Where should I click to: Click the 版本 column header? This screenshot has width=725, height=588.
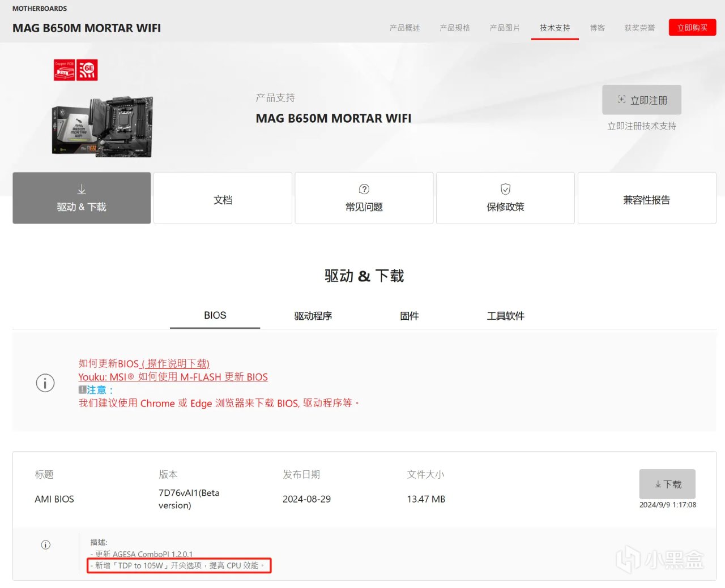pos(168,474)
